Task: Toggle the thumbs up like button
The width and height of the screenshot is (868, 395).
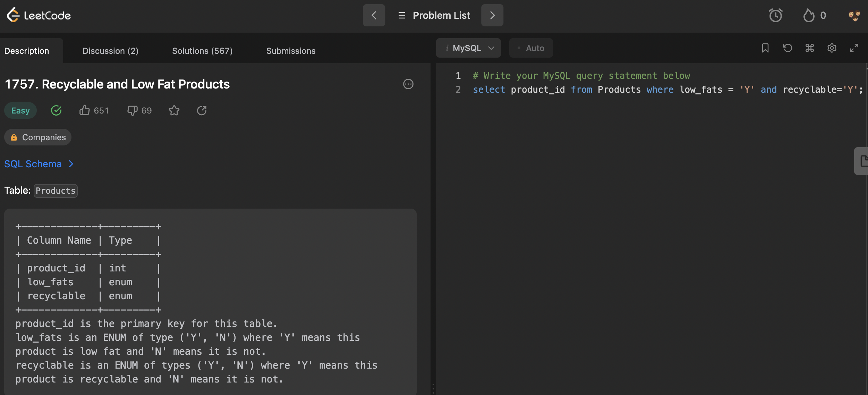Action: tap(84, 110)
